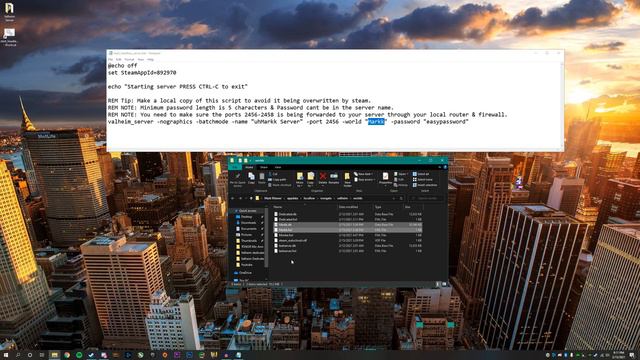Click the worlds breadcrumb in the address bar
This screenshot has height=360, width=640.
pyautogui.click(x=358, y=198)
